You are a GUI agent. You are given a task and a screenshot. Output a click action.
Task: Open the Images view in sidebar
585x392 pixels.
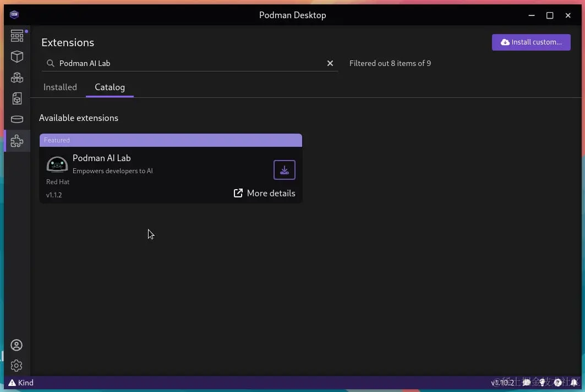click(x=17, y=98)
